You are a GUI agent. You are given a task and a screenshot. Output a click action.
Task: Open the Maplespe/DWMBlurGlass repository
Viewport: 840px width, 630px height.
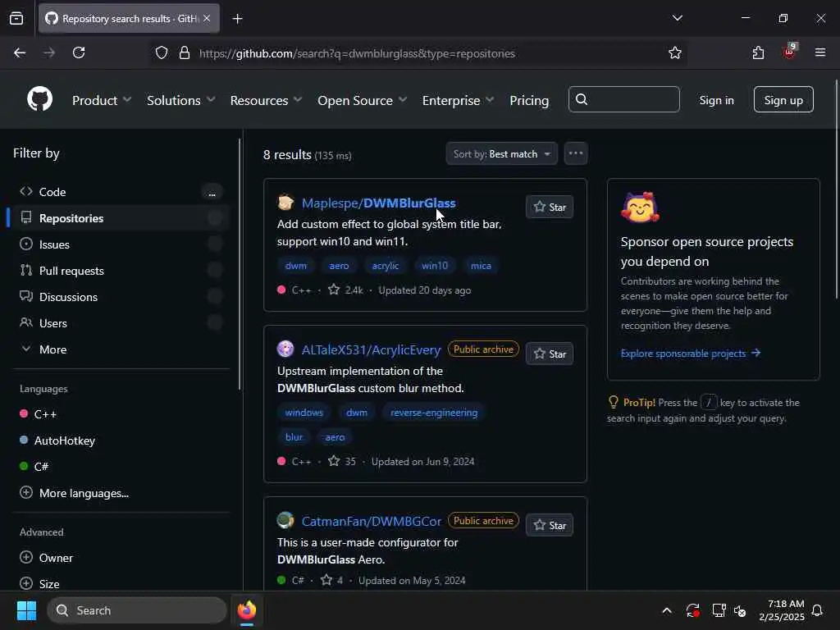click(378, 203)
